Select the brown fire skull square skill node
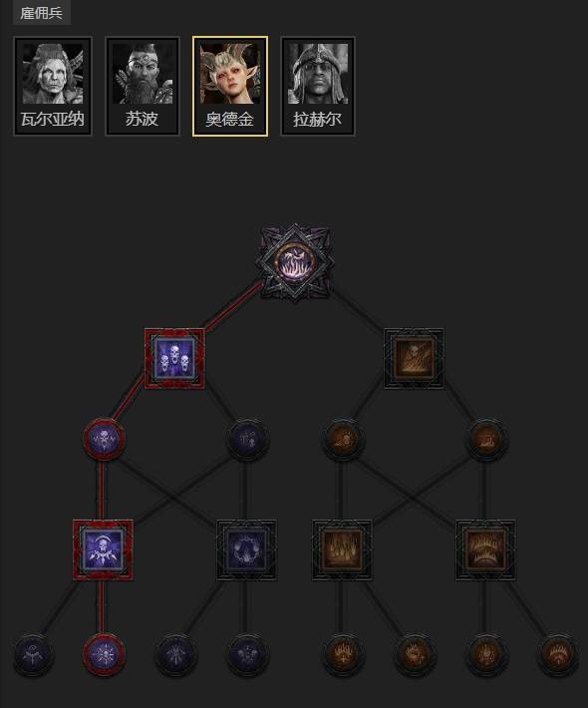This screenshot has height=708, width=588. point(414,359)
